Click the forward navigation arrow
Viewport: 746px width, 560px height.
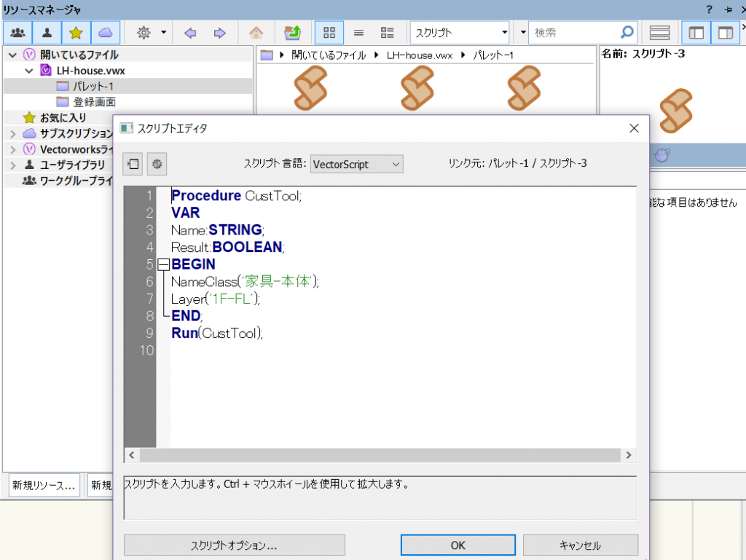coord(219,33)
